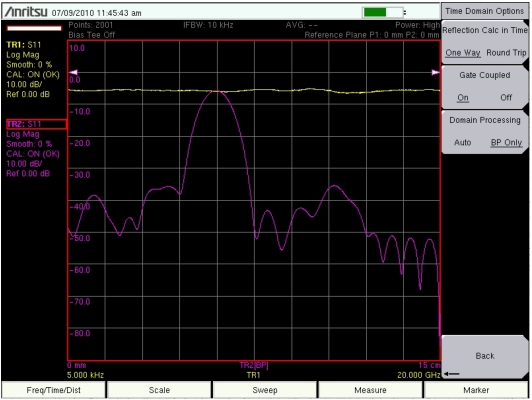Select Round Trip reflection calculation
The height and width of the screenshot is (400, 532).
click(x=506, y=53)
